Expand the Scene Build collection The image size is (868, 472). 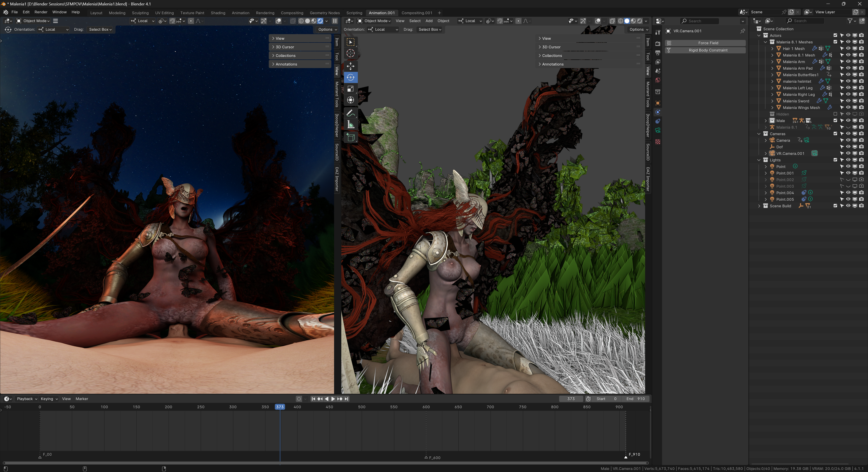[759, 206]
